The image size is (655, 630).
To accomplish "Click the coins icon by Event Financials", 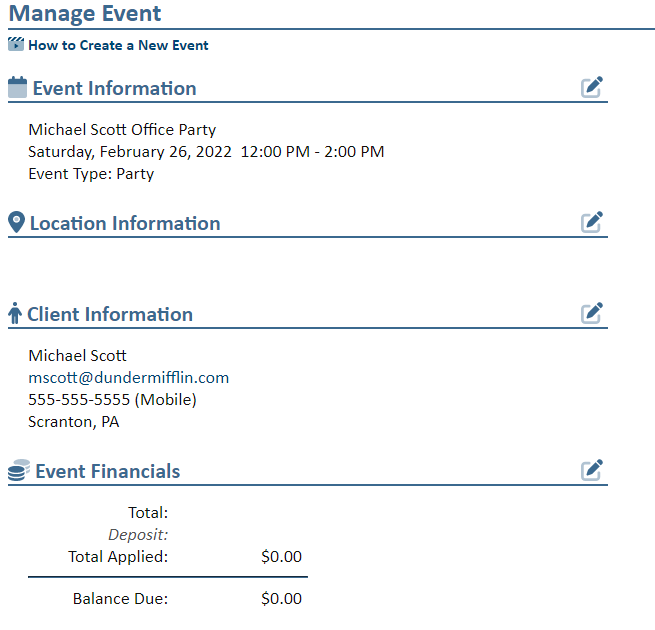I will tap(18, 471).
